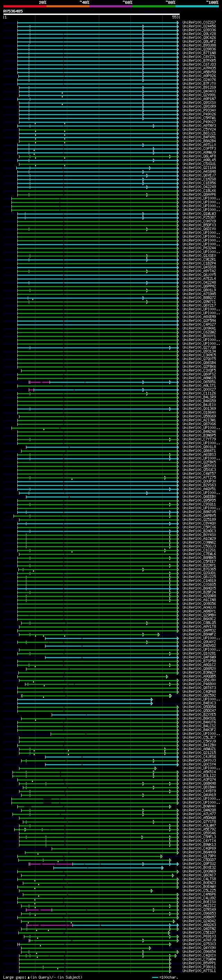Select label UniRef100_Q01369
The height and width of the screenshot is (980, 222).
199,408
